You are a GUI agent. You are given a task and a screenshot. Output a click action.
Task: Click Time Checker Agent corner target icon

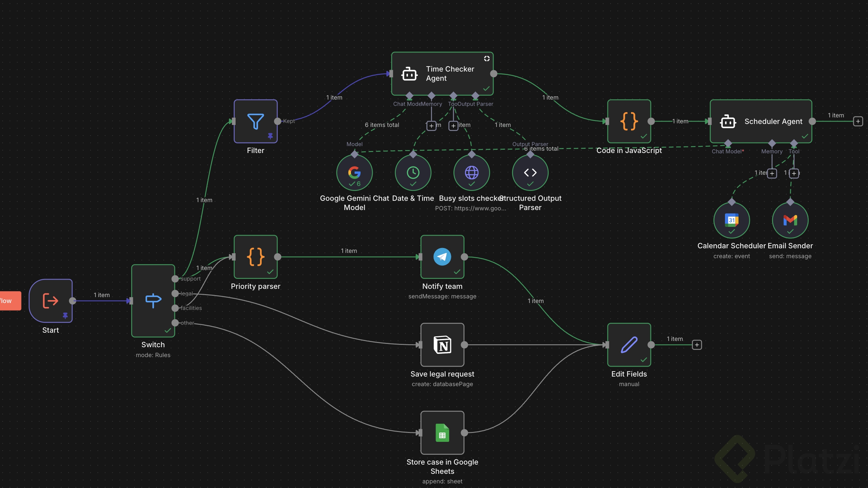pyautogui.click(x=487, y=59)
